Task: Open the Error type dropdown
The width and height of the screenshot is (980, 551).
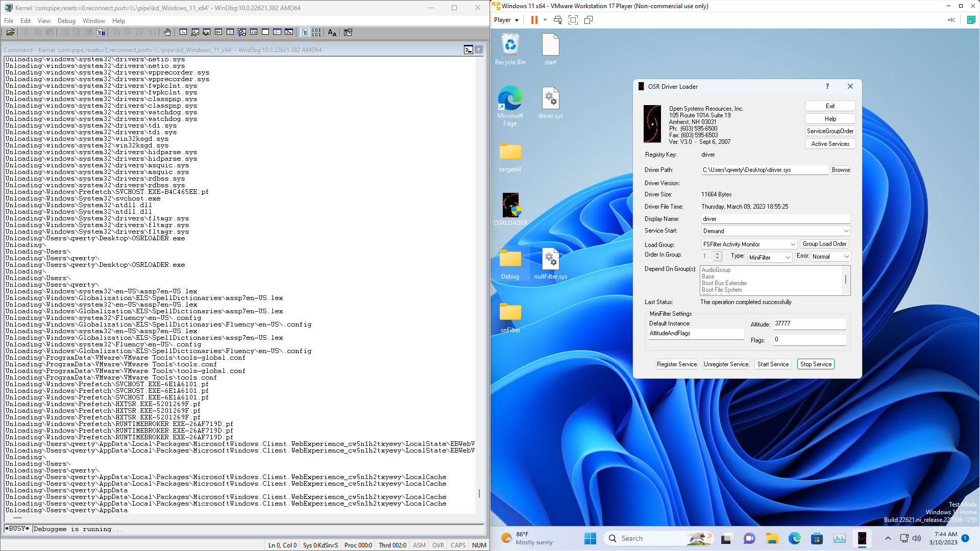Action: [846, 257]
